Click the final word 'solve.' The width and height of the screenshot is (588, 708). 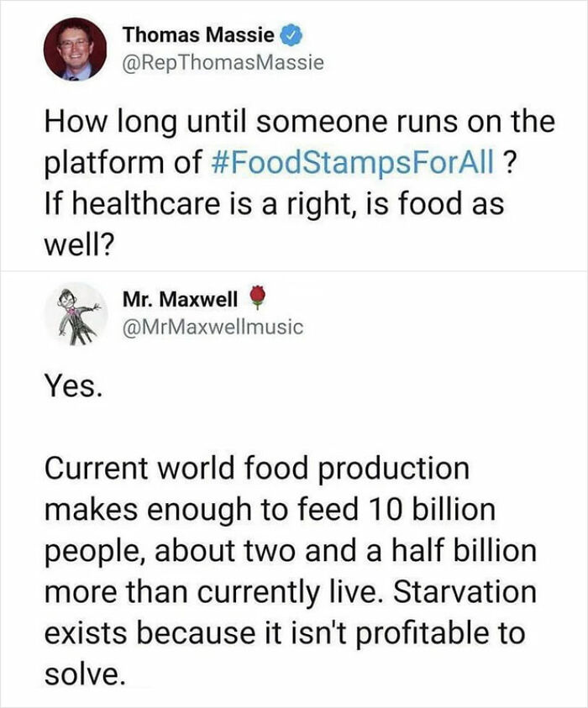click(86, 674)
